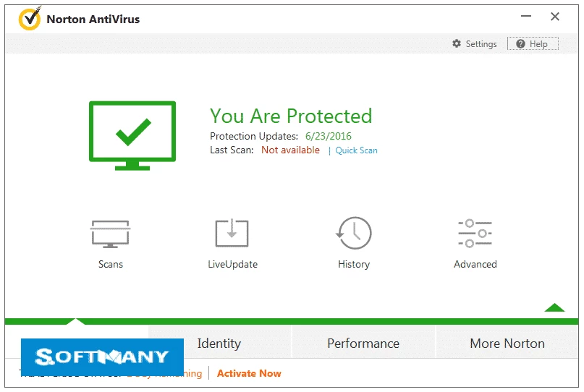Open the Scans icon
This screenshot has height=392, width=584.
tap(110, 234)
